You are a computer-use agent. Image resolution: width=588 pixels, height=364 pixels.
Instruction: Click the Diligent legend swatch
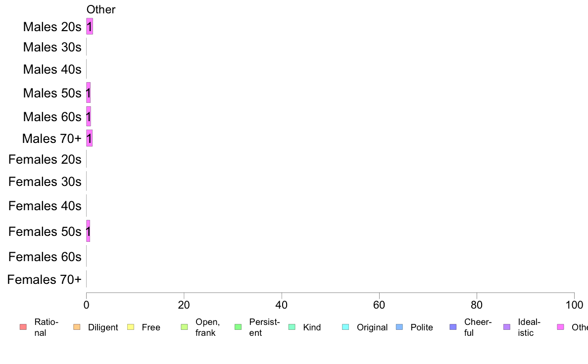77,327
